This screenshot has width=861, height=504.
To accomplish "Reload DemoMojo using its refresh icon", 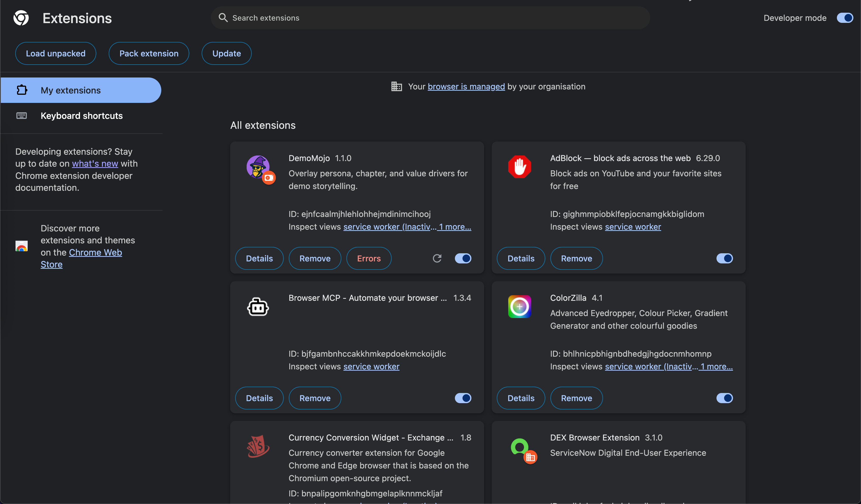I will (x=437, y=258).
